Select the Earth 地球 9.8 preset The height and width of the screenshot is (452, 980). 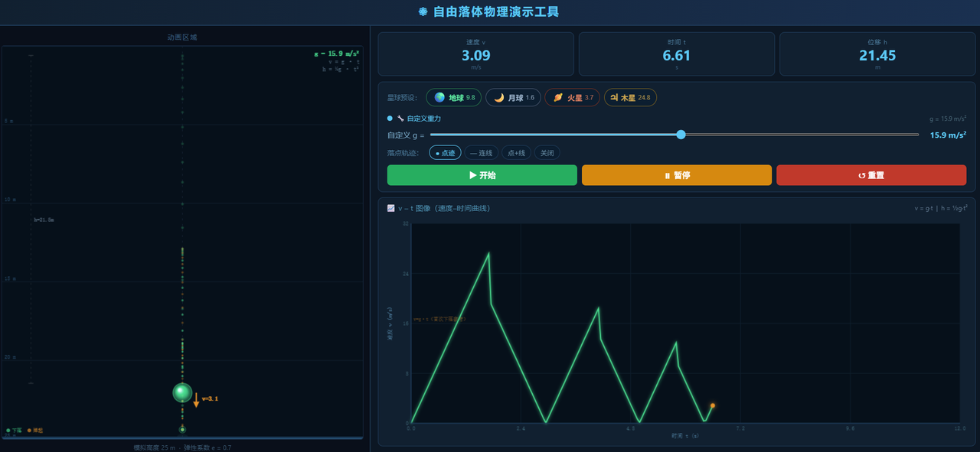click(453, 98)
